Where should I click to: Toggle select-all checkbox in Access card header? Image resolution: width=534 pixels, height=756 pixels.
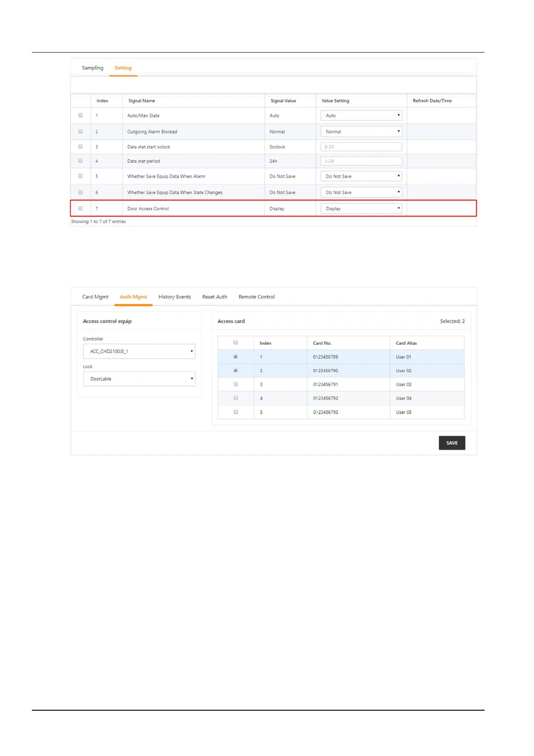pyautogui.click(x=236, y=343)
